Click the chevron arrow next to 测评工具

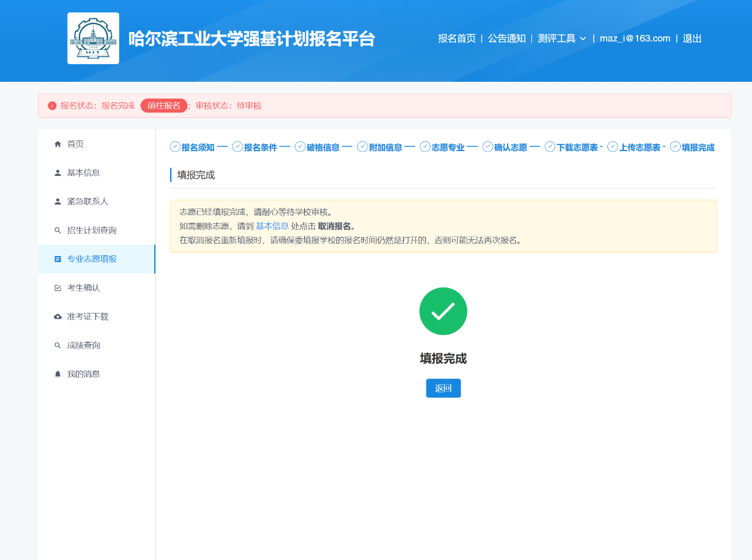pyautogui.click(x=582, y=39)
